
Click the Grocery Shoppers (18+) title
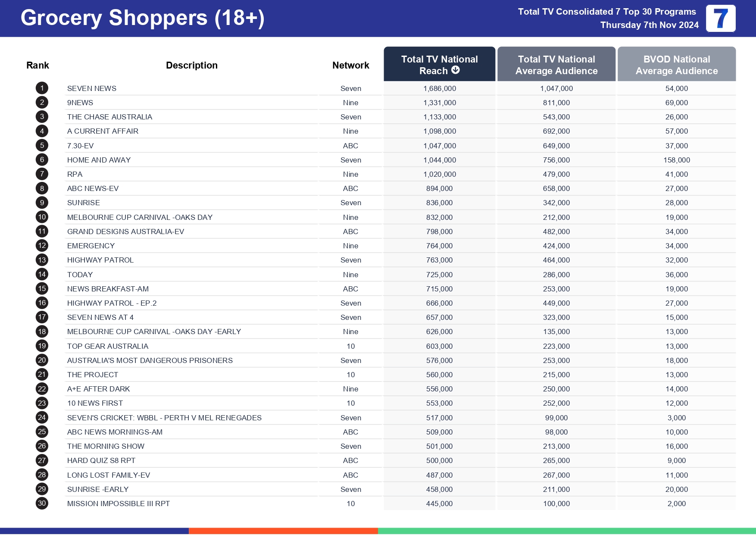pyautogui.click(x=142, y=18)
